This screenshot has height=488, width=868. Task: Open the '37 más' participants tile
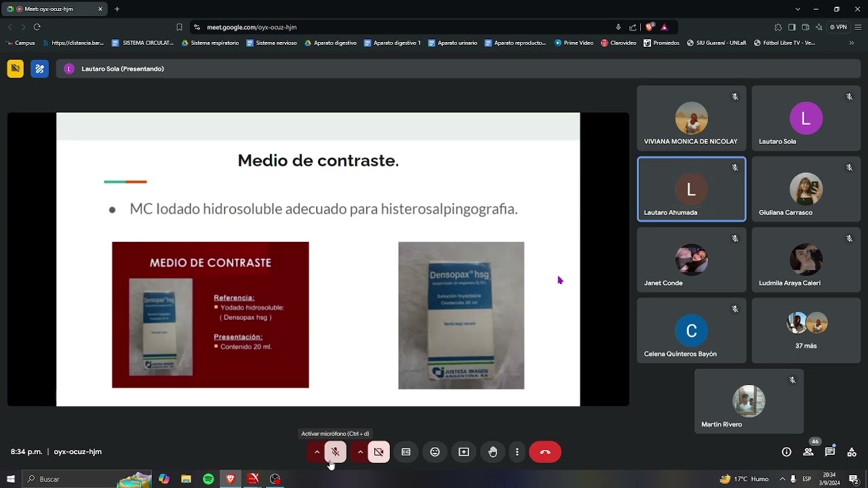coord(806,331)
